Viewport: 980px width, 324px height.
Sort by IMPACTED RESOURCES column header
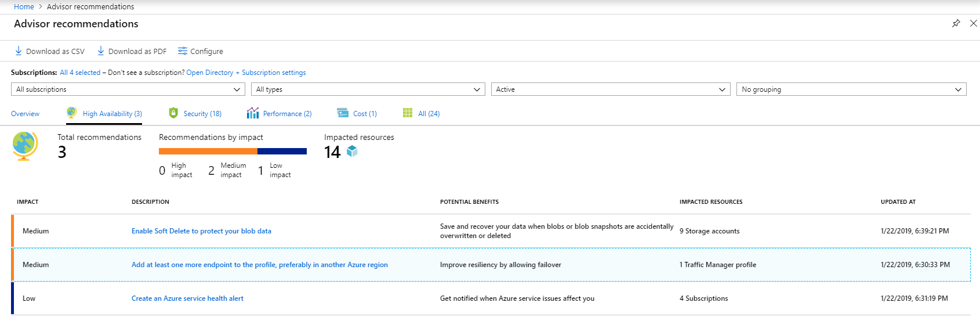tap(711, 202)
